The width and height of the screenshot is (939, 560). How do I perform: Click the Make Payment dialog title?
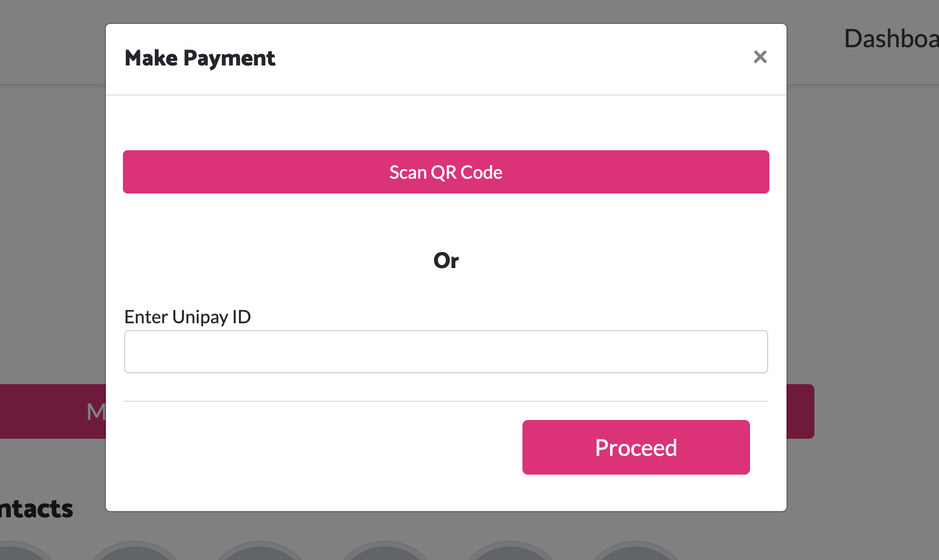[x=200, y=58]
